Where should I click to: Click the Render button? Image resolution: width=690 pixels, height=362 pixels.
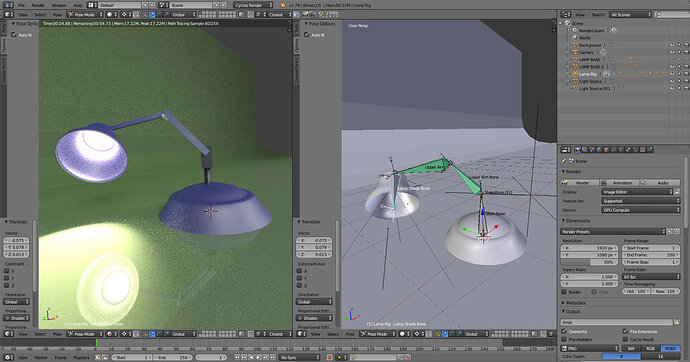(580, 183)
